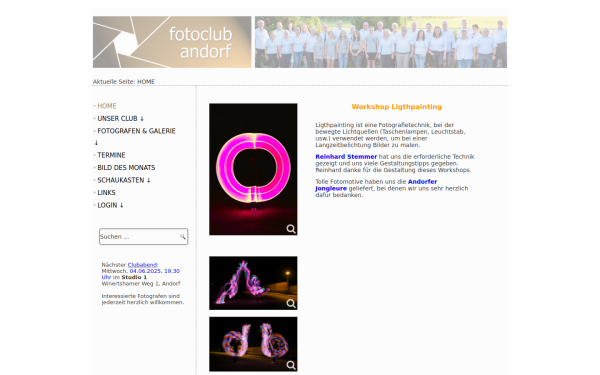Open the club group photo banner
This screenshot has width=600, height=375.
point(381,42)
